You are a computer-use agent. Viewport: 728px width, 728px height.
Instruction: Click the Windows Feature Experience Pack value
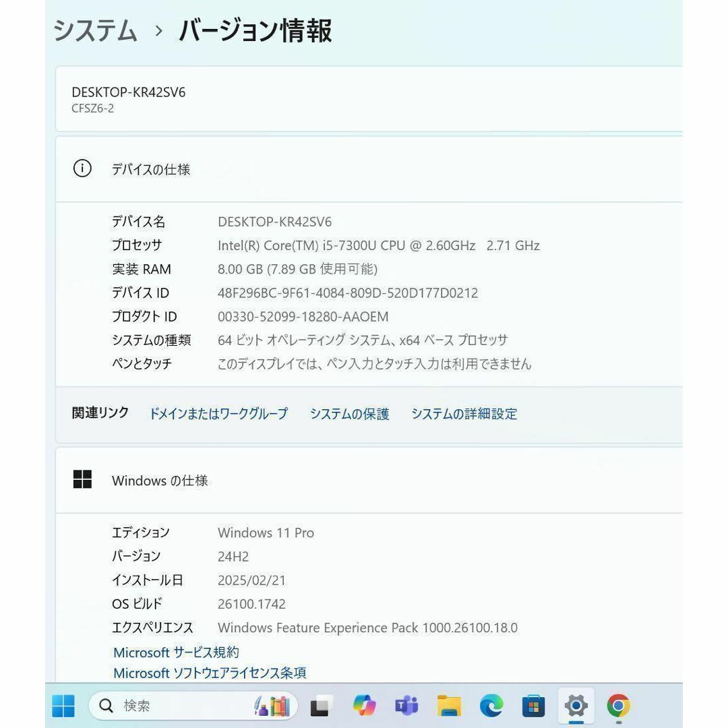(x=368, y=628)
